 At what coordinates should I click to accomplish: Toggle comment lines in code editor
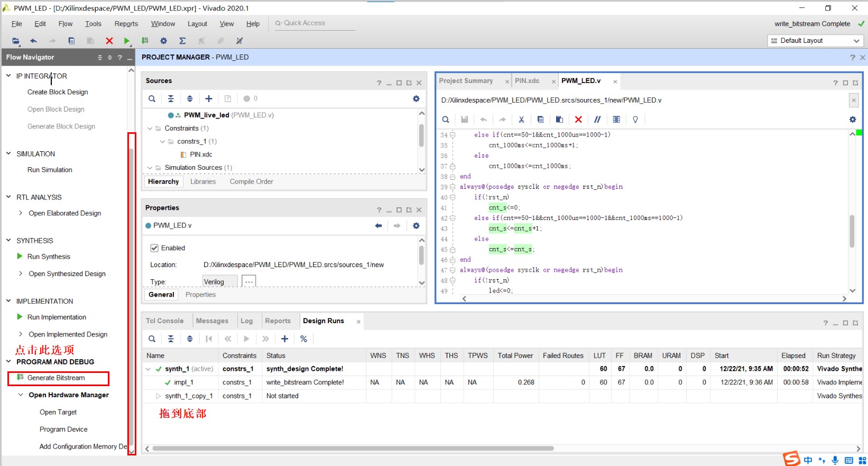(597, 120)
